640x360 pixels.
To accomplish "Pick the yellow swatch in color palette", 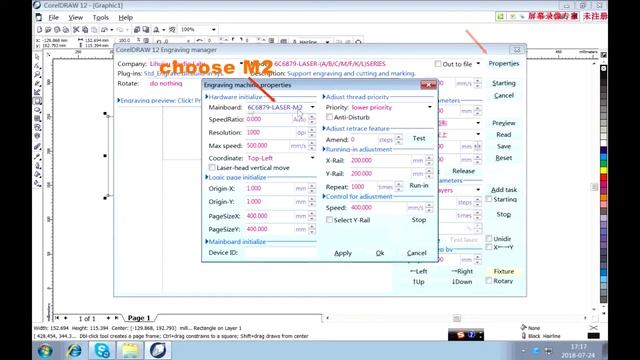I will pyautogui.click(x=603, y=171).
